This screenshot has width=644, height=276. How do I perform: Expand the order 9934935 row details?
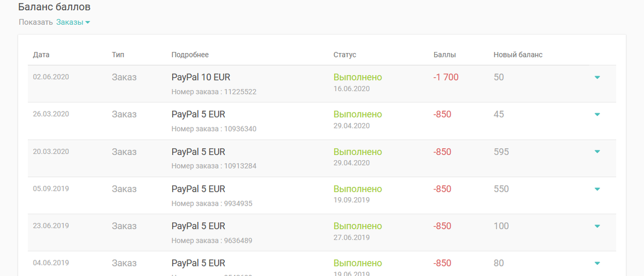point(597,189)
